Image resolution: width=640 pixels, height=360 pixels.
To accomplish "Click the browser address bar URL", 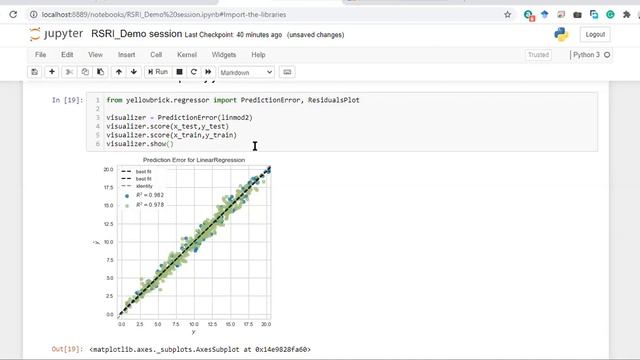I will (164, 15).
